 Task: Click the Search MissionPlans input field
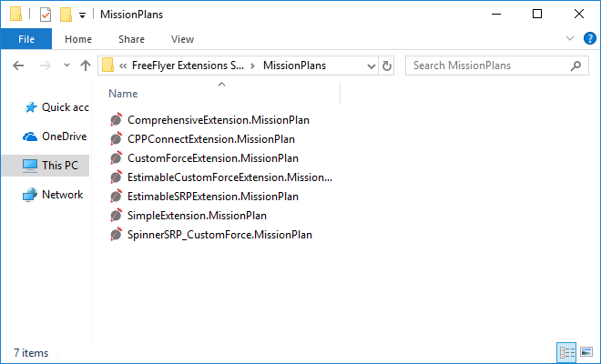pyautogui.click(x=491, y=66)
